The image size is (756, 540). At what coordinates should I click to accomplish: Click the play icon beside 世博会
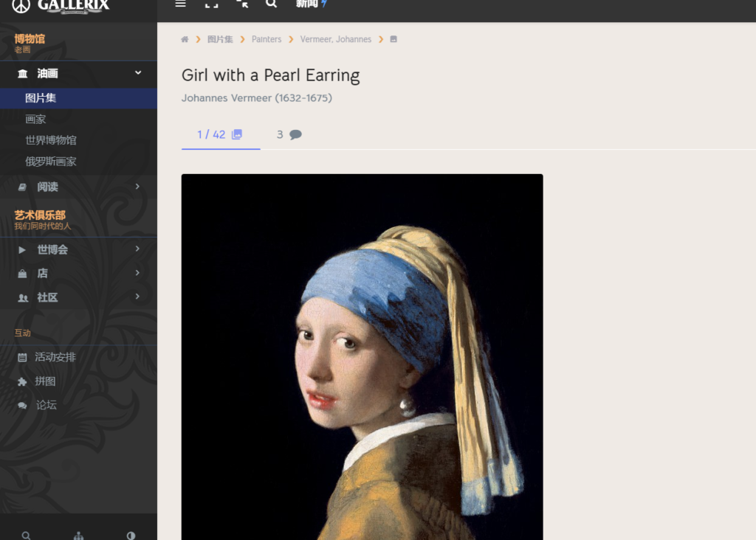pyautogui.click(x=21, y=249)
